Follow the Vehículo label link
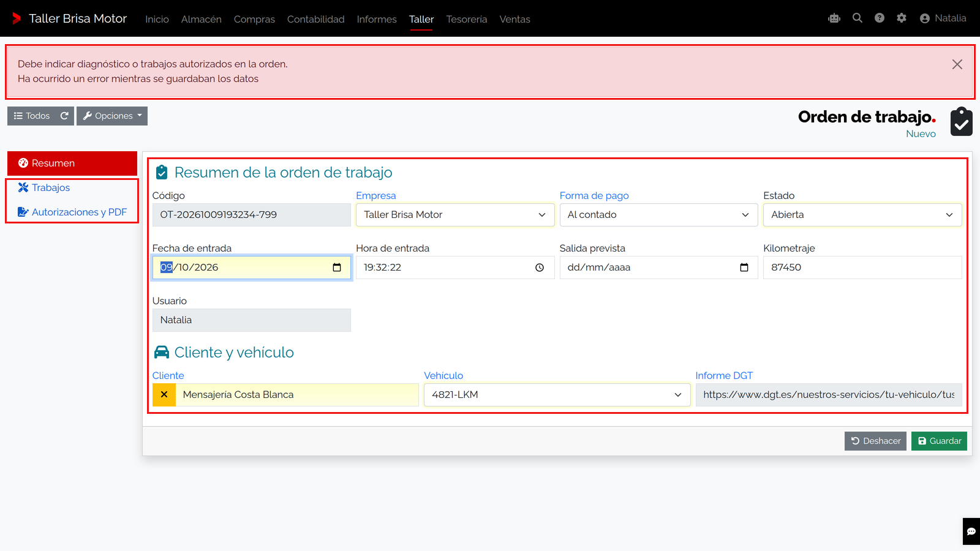980x551 pixels. (443, 376)
